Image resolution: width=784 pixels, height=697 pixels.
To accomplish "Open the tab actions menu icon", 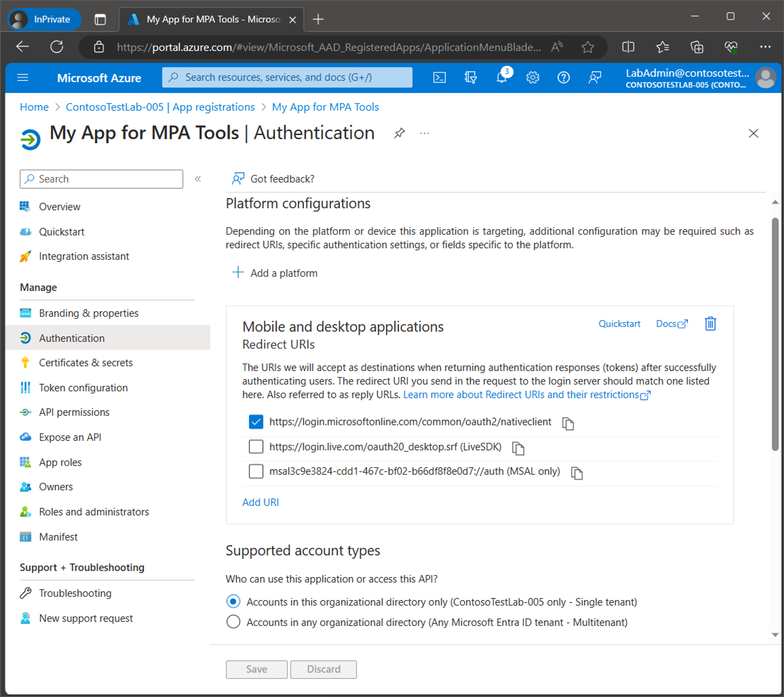I will (x=100, y=19).
